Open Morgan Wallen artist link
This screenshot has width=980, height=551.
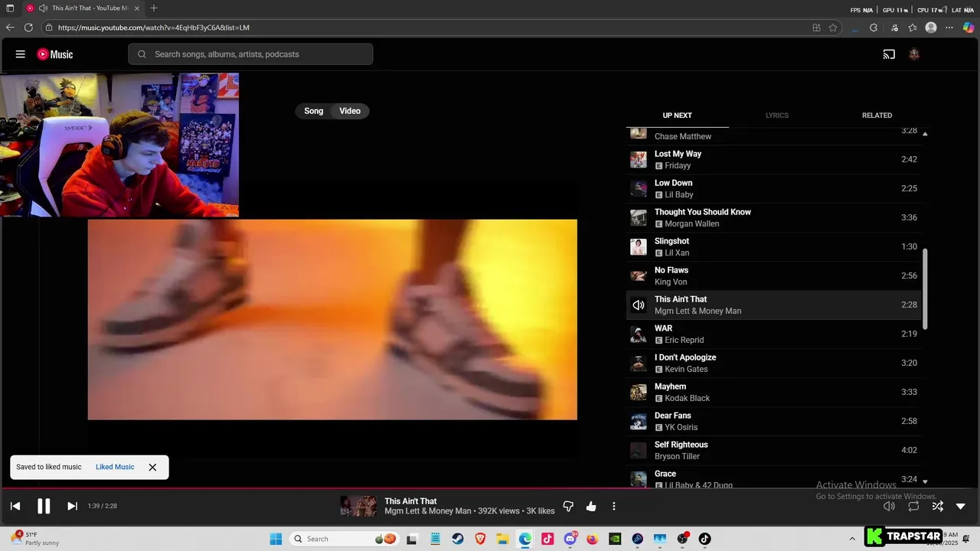[691, 223]
